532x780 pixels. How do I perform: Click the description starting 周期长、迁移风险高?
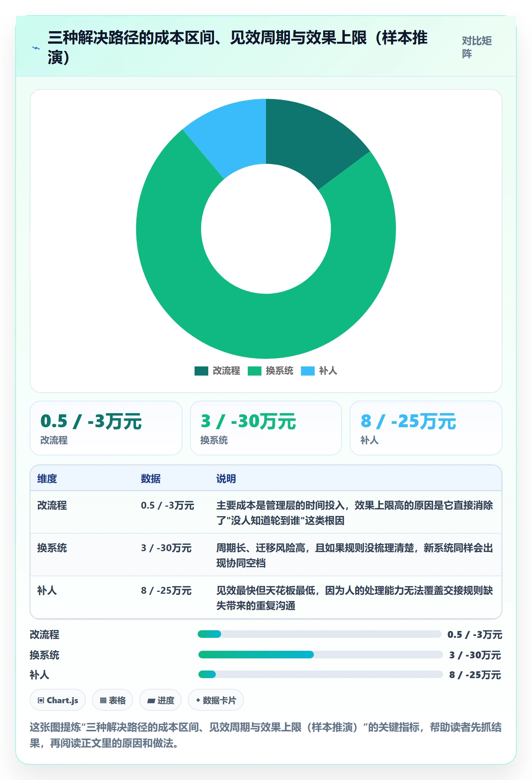coord(355,555)
